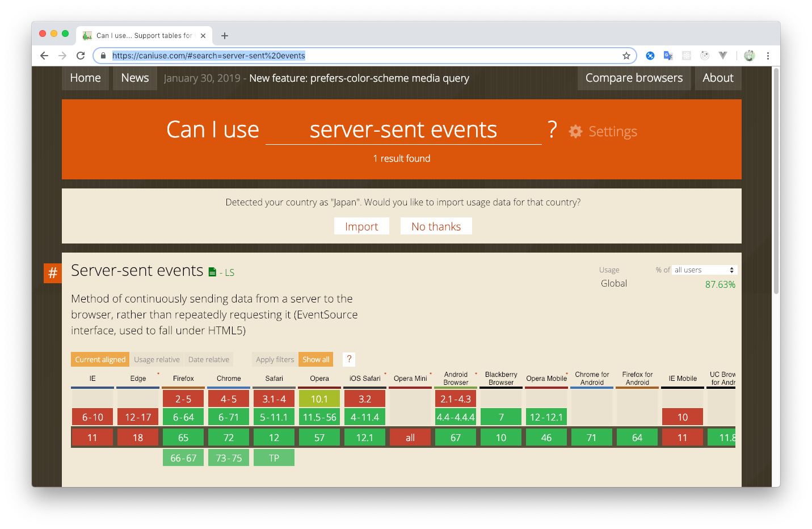Click the server-sent events search field

point(403,130)
